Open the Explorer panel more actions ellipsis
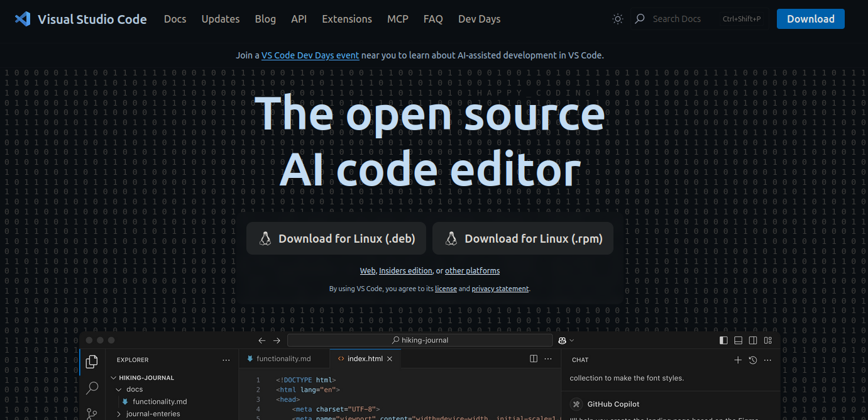Image resolution: width=868 pixels, height=420 pixels. pyautogui.click(x=226, y=360)
